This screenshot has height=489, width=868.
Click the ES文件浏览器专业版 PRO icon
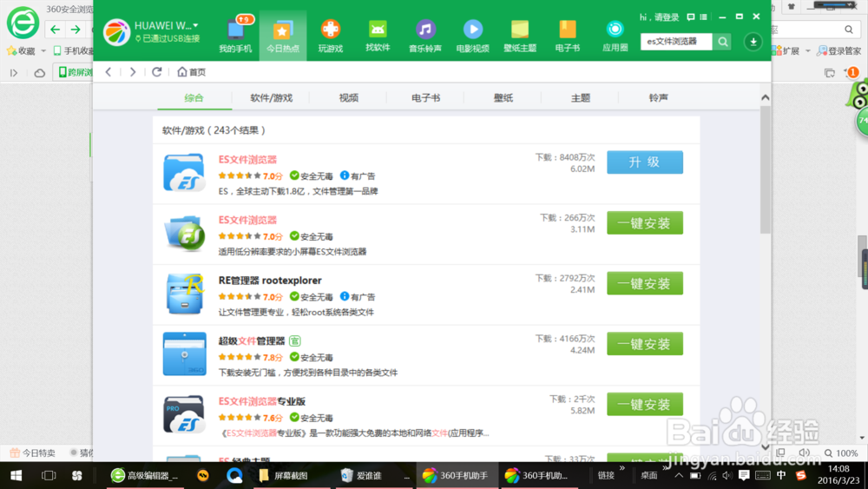pos(184,414)
